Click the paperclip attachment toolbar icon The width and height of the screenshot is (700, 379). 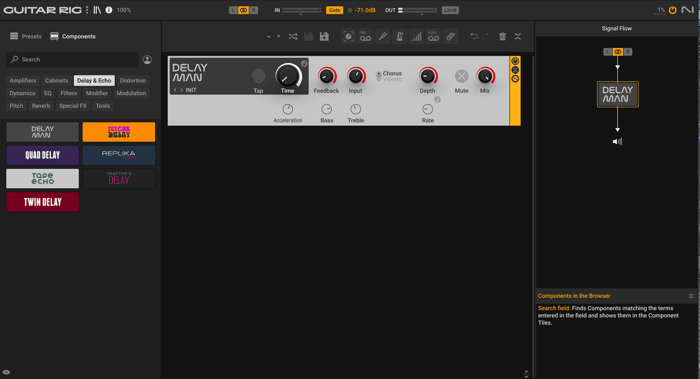coord(450,37)
